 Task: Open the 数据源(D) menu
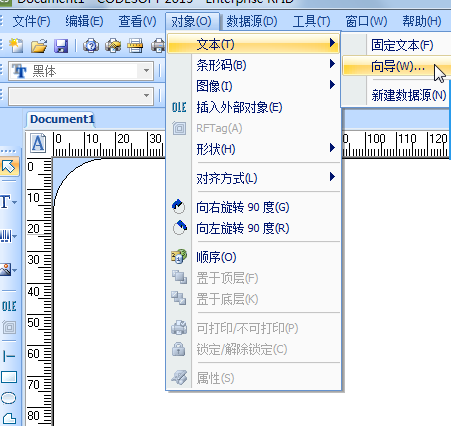[252, 22]
